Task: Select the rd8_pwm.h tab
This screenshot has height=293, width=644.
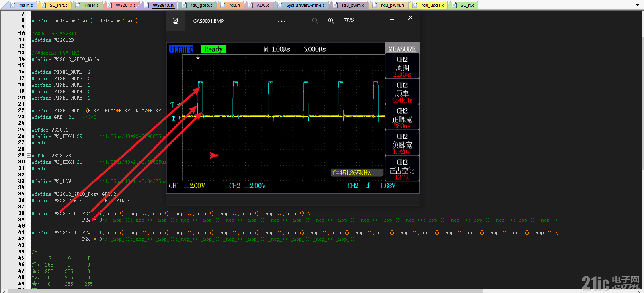Action: click(x=389, y=5)
